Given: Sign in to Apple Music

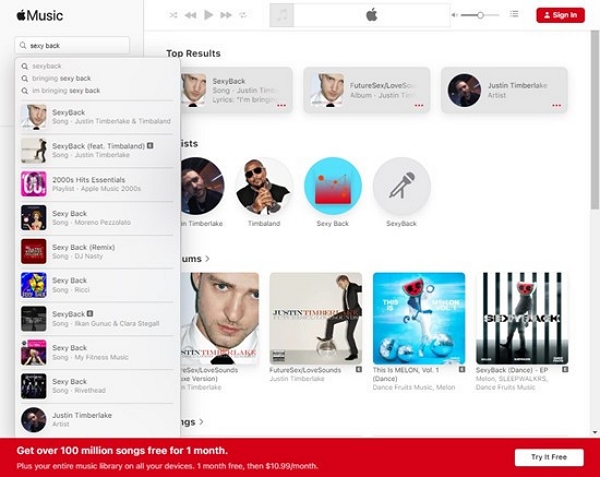Looking at the screenshot, I should point(560,15).
